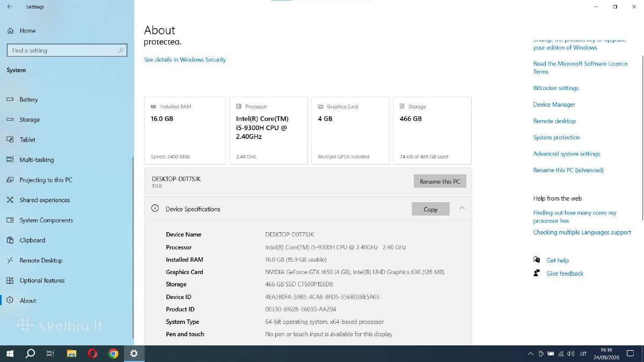Go back using Settings back arrow
This screenshot has width=644, height=362.
point(10,7)
